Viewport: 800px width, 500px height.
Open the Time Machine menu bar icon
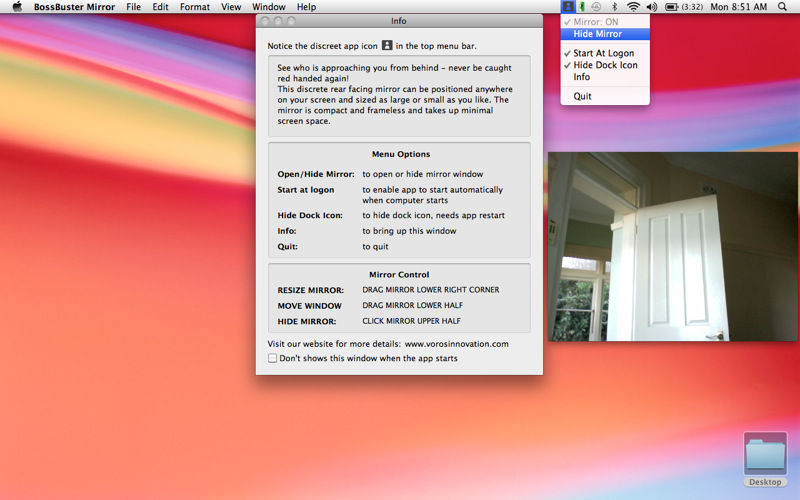pyautogui.click(x=596, y=7)
